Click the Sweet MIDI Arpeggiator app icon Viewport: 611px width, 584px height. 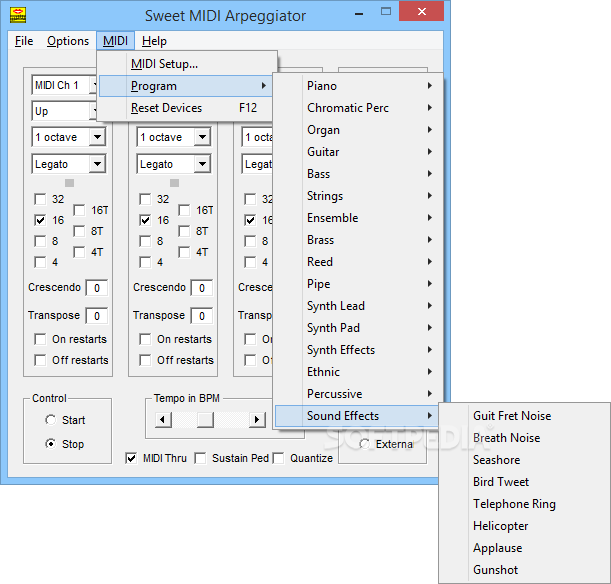[18, 15]
